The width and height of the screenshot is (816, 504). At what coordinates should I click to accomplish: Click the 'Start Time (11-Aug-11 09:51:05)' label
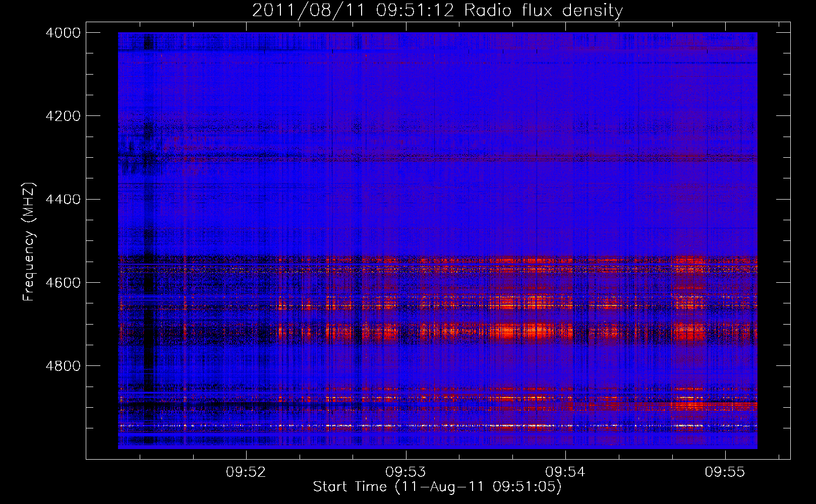pos(437,487)
